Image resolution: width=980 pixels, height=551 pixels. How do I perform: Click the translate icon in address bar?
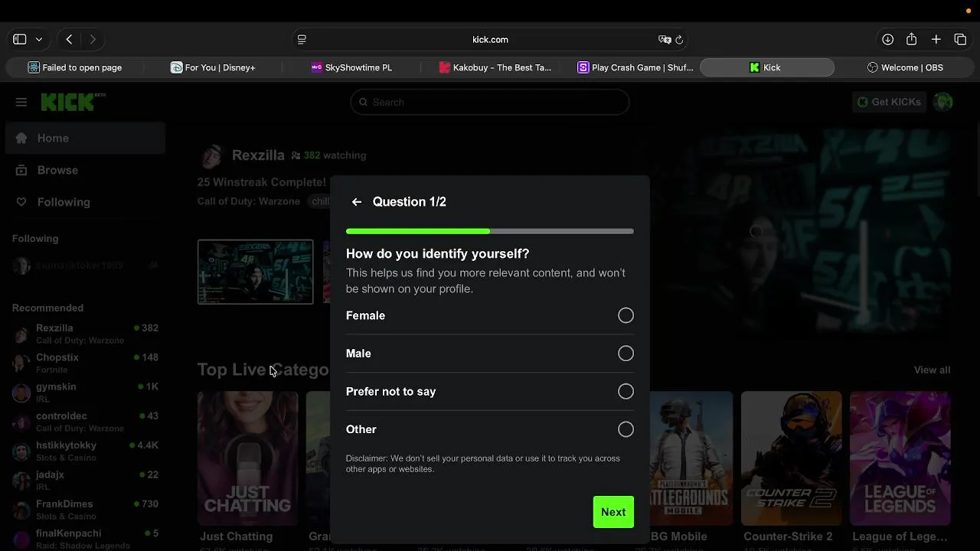[665, 39]
